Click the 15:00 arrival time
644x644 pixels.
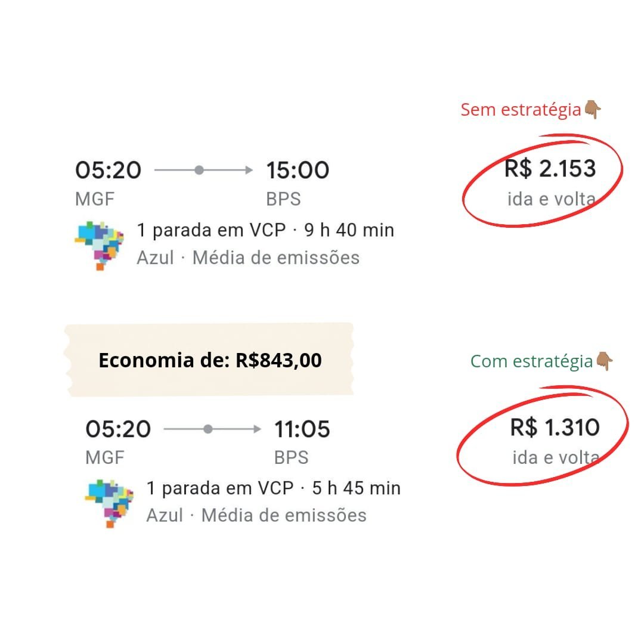pos(298,171)
